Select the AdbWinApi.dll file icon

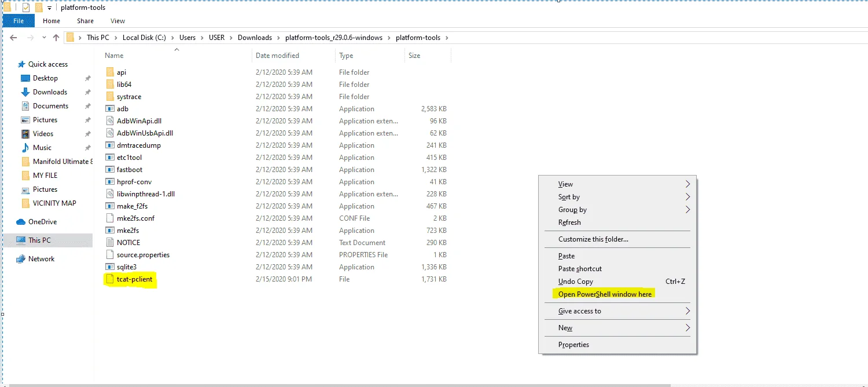[111, 121]
